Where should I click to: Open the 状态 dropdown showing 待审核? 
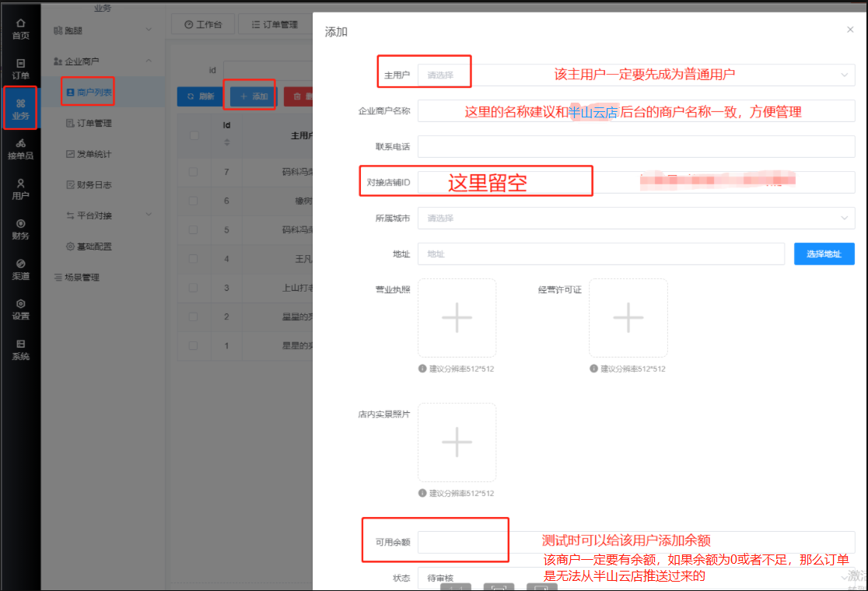tap(636, 578)
